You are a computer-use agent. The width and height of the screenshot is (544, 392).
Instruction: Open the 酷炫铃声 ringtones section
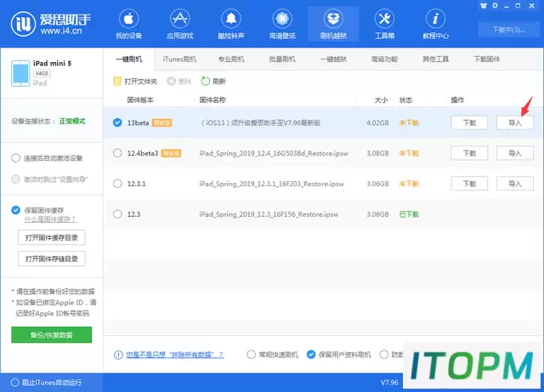pos(231,24)
